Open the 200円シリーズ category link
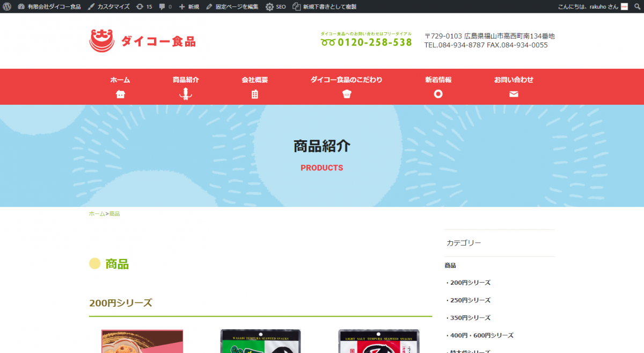The height and width of the screenshot is (353, 644). pos(470,283)
